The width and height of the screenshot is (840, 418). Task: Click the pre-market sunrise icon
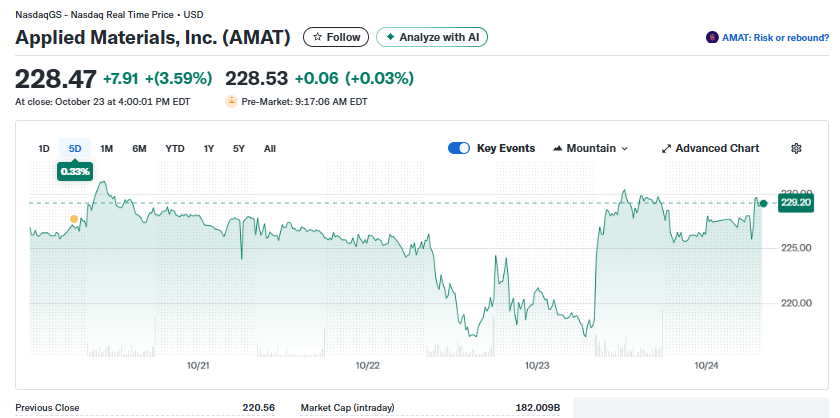(x=231, y=101)
